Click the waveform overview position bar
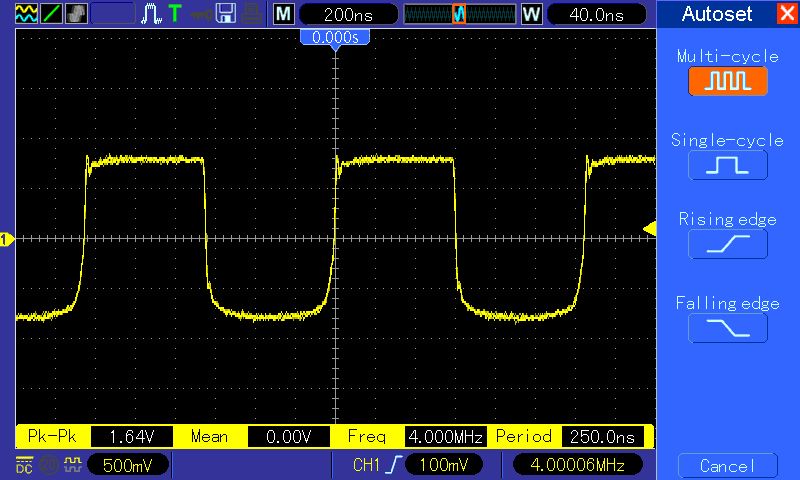 (458, 14)
